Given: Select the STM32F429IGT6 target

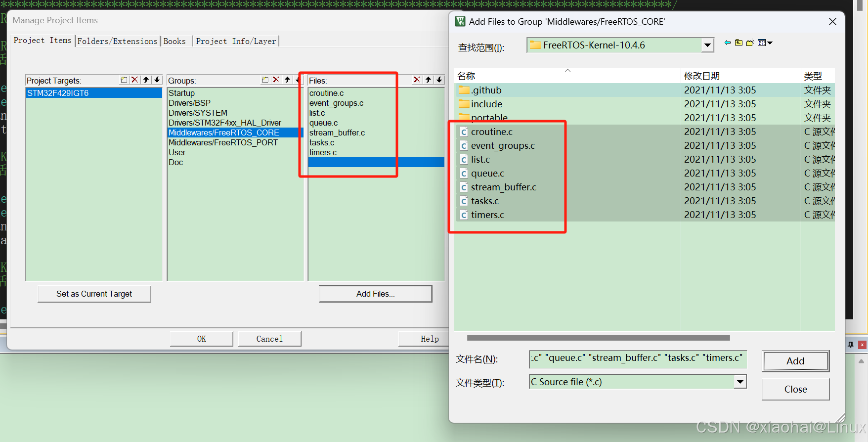Looking at the screenshot, I should 94,93.
